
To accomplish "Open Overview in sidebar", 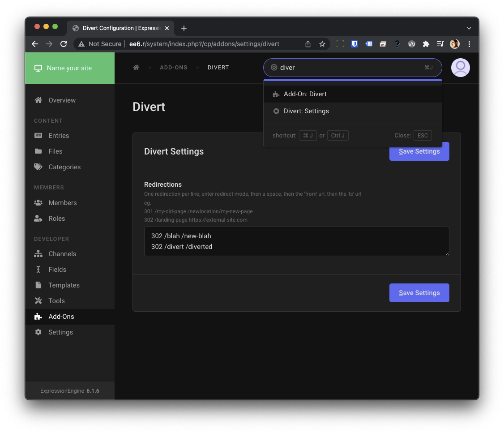I will pyautogui.click(x=70, y=100).
